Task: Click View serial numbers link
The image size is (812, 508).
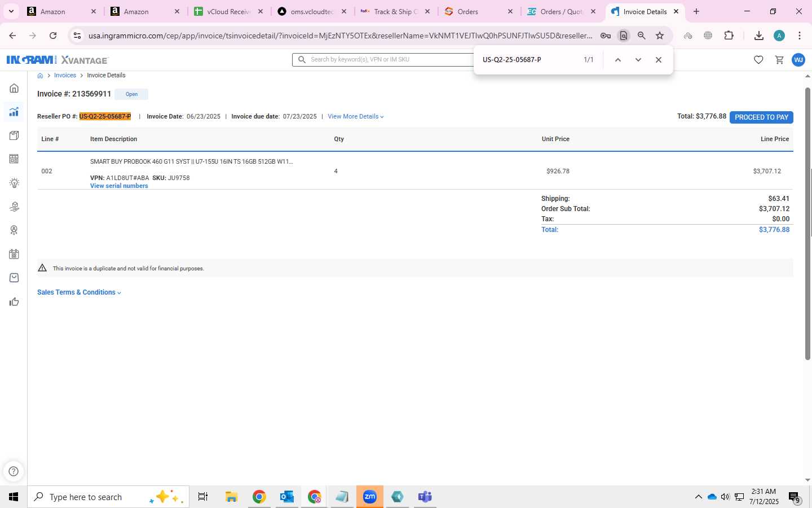Action: (x=119, y=186)
